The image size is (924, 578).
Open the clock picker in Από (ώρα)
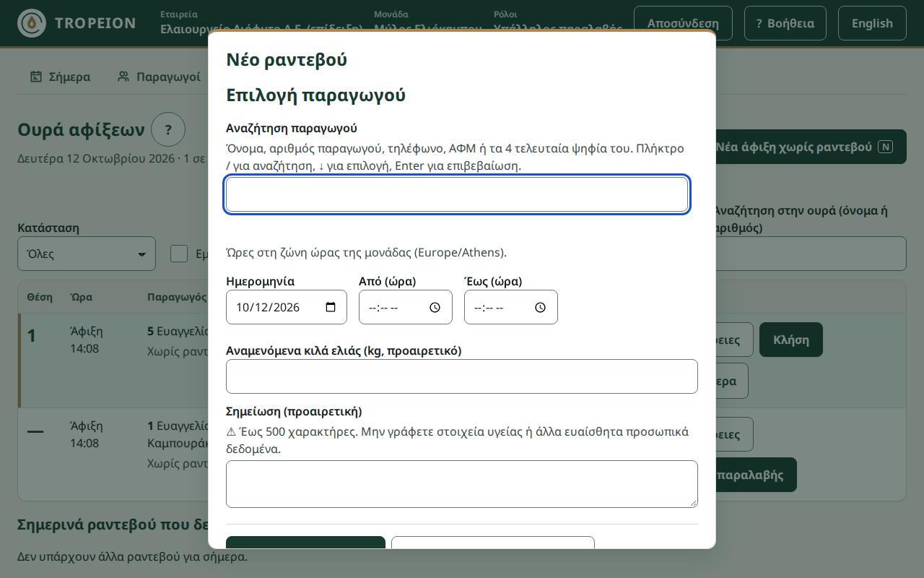435,307
